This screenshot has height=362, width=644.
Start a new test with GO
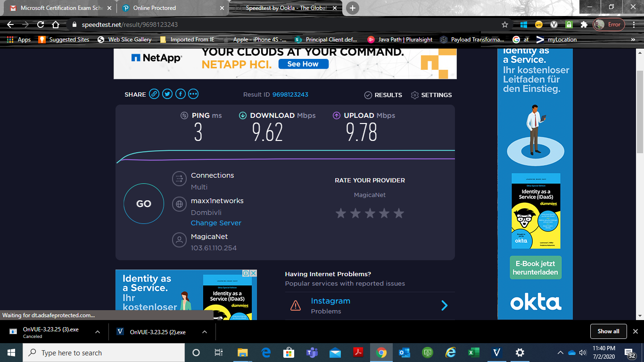coord(144,204)
